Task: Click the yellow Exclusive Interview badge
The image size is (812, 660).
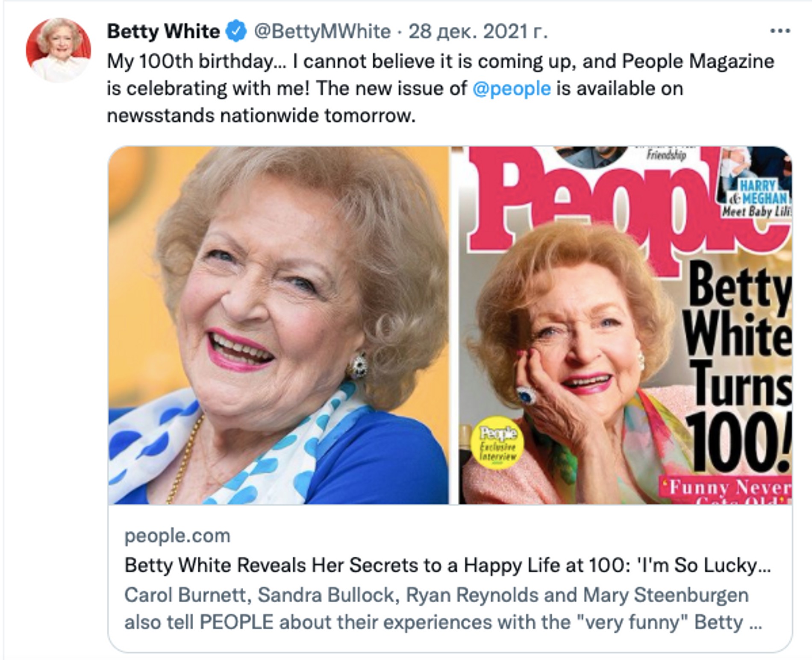Action: [498, 443]
